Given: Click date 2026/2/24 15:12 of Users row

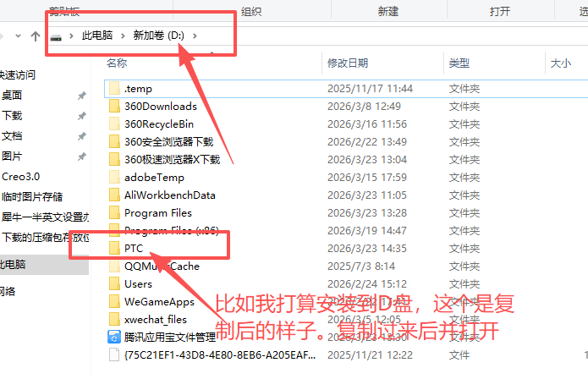Looking at the screenshot, I should click(x=367, y=284).
